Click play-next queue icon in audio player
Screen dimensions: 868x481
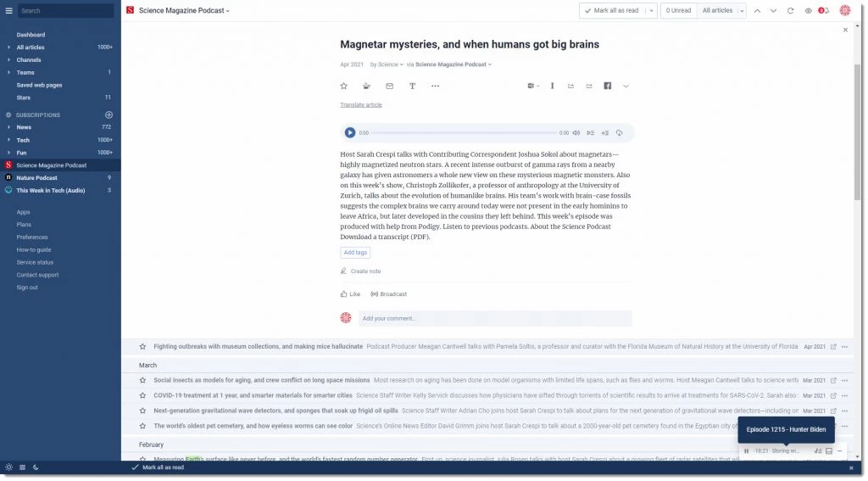591,133
